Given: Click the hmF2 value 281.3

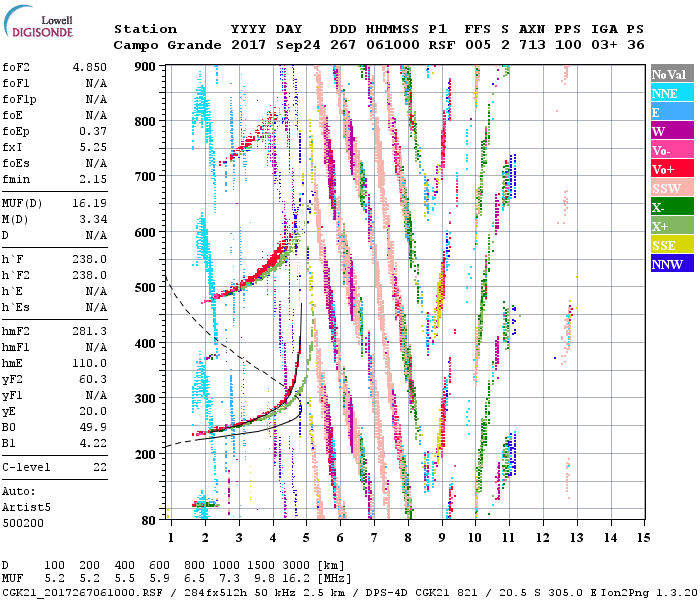Looking at the screenshot, I should click(90, 331).
